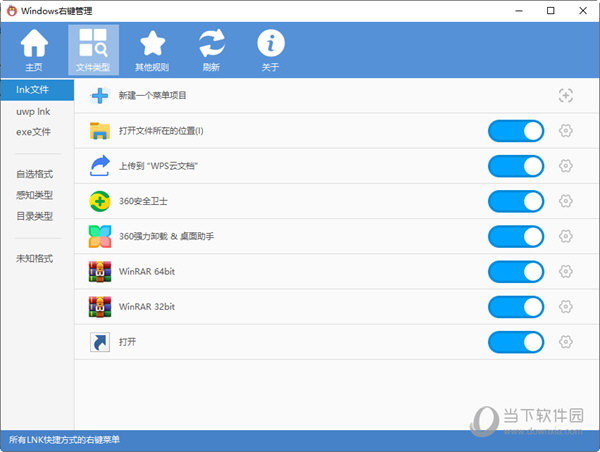Screen dimensions: 600x452
Task: Click the dashed-frame plus icon at right
Action: (x=566, y=95)
